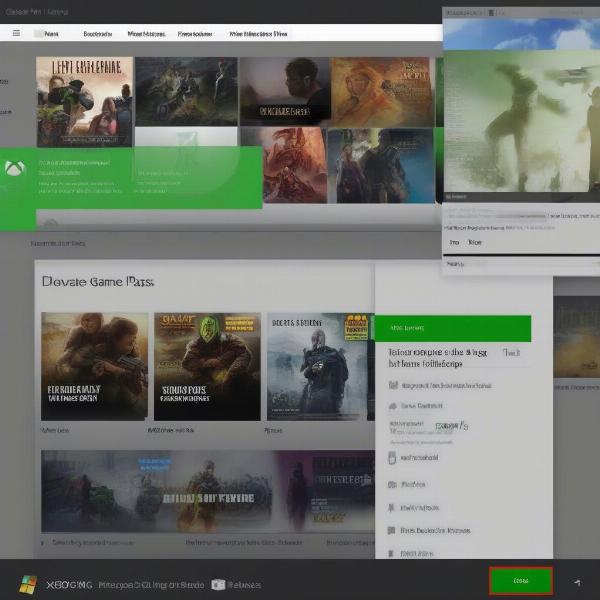Open the chat bubble icon row in the side panel

point(429,530)
